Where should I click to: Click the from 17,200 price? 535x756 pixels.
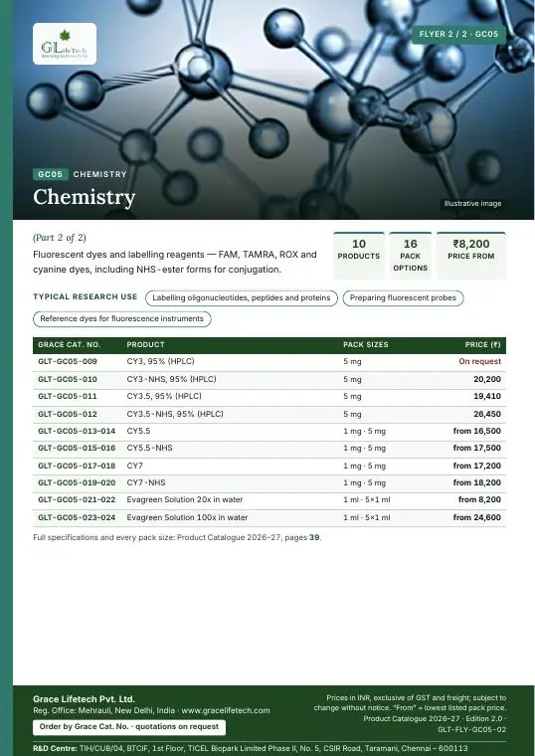point(477,466)
